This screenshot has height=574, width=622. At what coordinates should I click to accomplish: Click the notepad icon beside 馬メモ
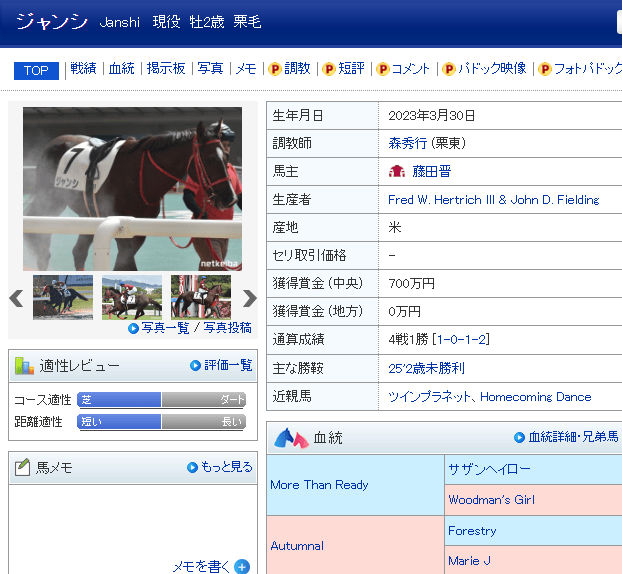(22, 467)
